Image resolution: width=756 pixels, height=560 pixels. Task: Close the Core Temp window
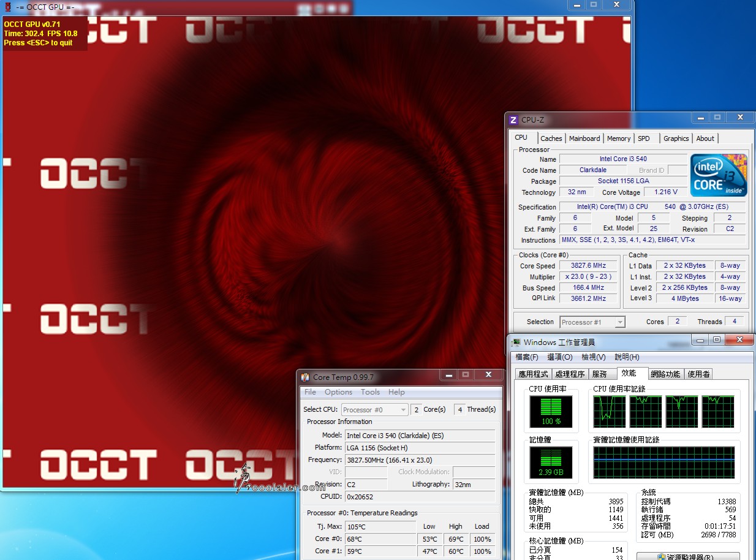(x=489, y=374)
